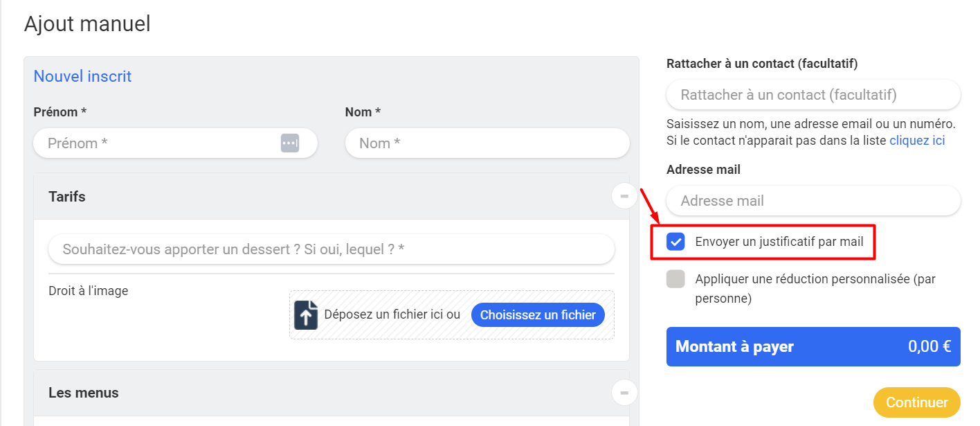Click the Les menus section header
The width and height of the screenshot is (980, 426).
click(x=331, y=393)
